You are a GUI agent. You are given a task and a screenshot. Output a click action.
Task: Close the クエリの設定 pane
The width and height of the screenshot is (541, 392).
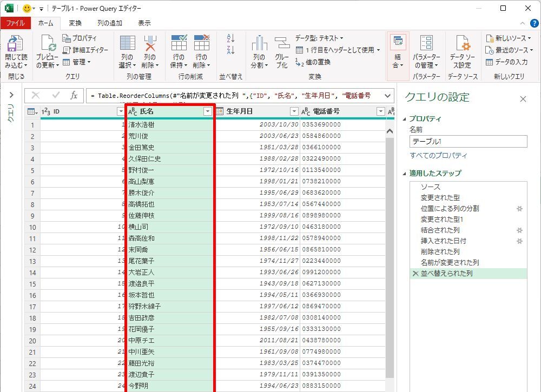coord(523,99)
